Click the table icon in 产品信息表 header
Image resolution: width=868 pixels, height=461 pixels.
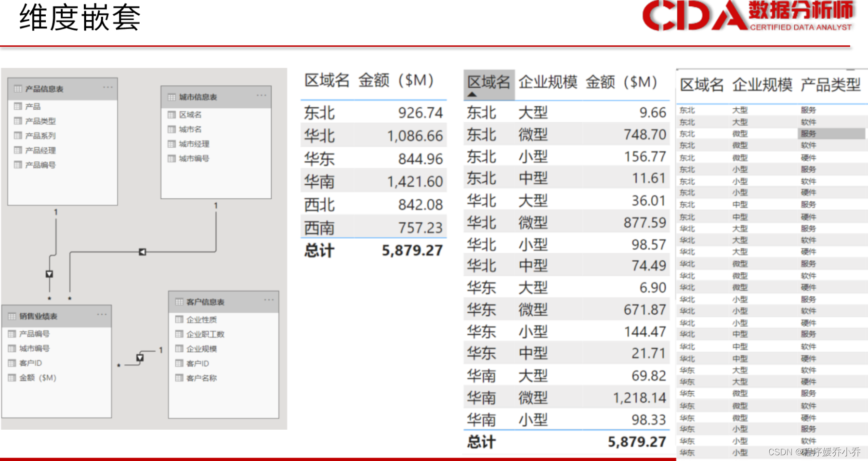click(18, 89)
